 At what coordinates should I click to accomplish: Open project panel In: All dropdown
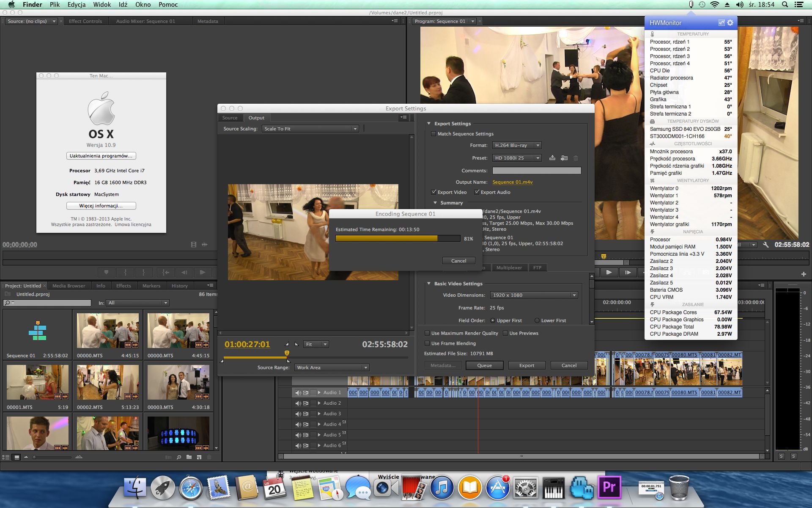tap(138, 303)
